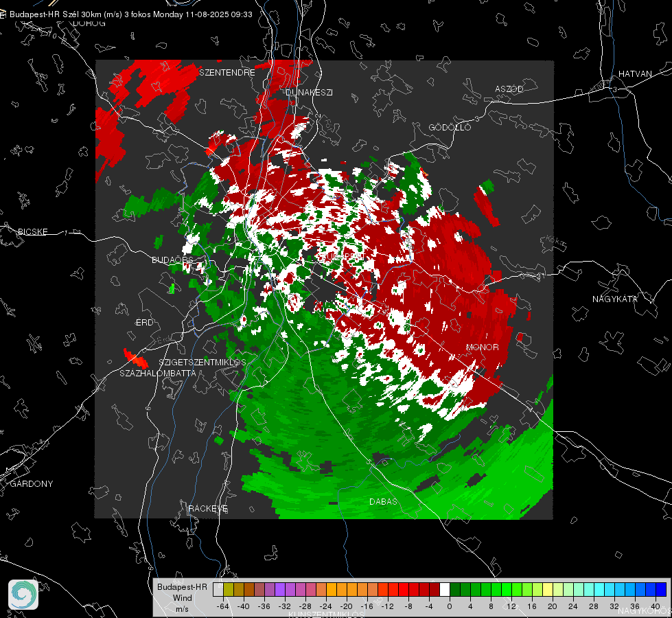
Task: Click the 0 legend value
Action: point(449,606)
